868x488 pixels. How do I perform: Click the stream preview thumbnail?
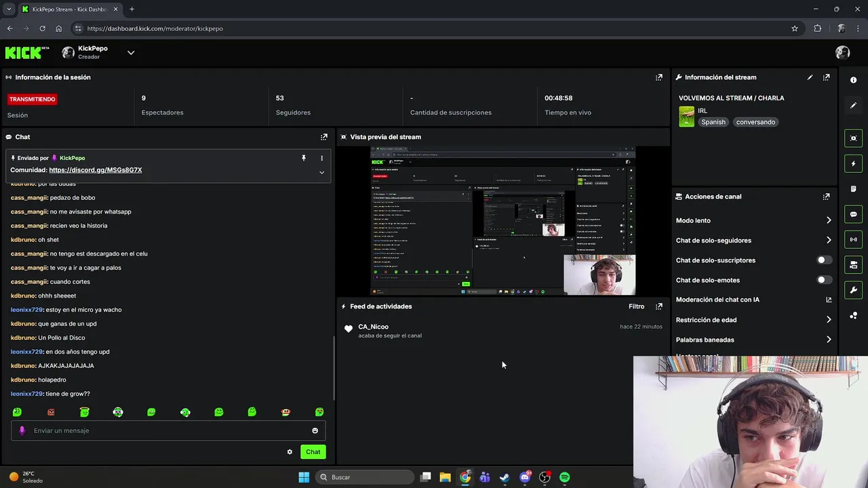tap(502, 221)
